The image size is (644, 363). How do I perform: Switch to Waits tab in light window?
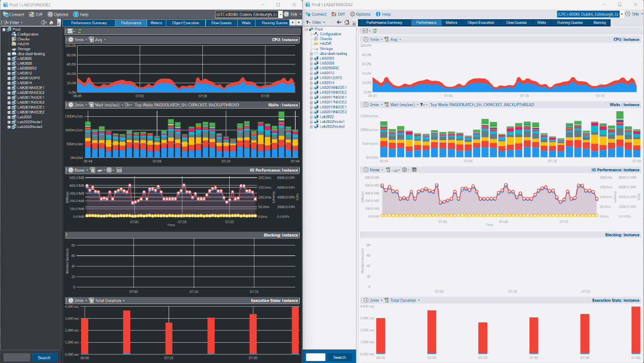[542, 23]
